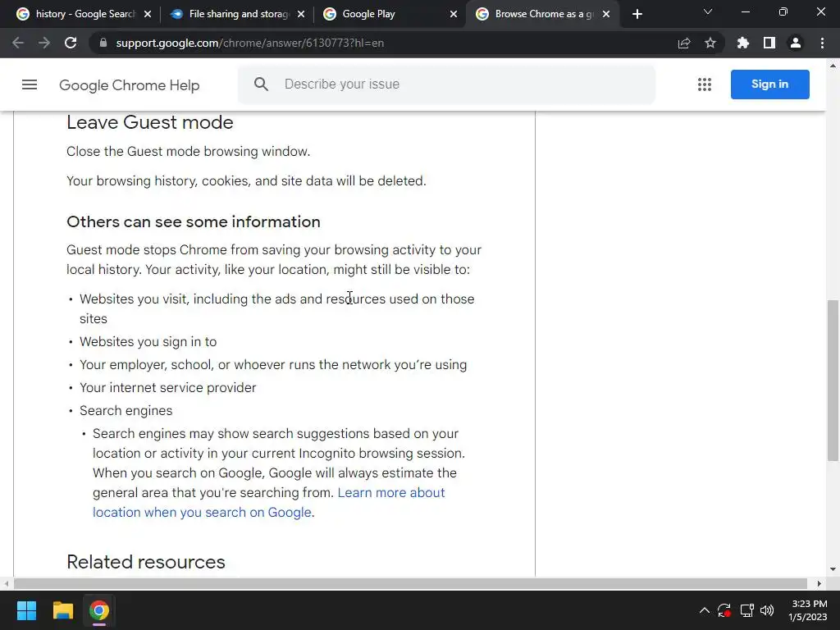This screenshot has height=630, width=840.
Task: Go forward to the next page
Action: coord(44,43)
